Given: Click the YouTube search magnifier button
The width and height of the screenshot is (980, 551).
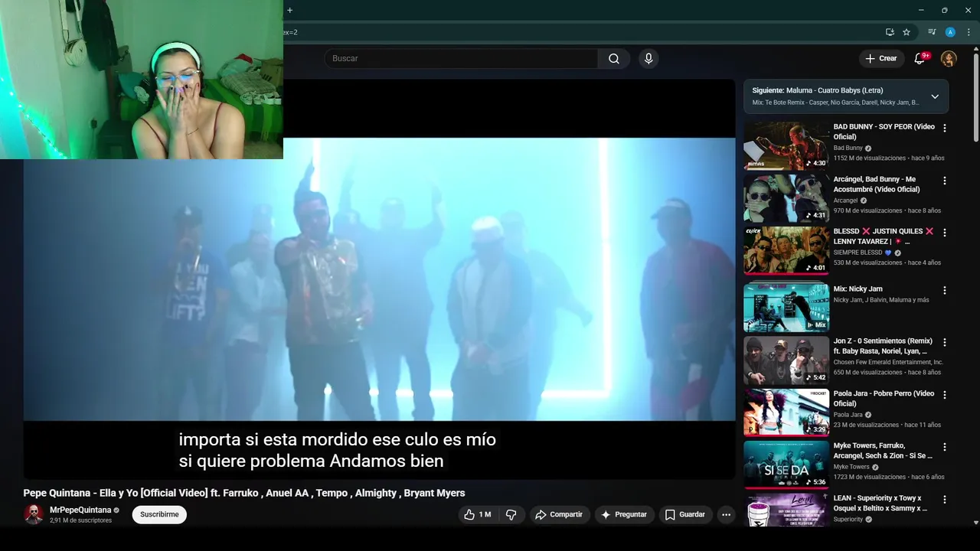Looking at the screenshot, I should point(614,59).
